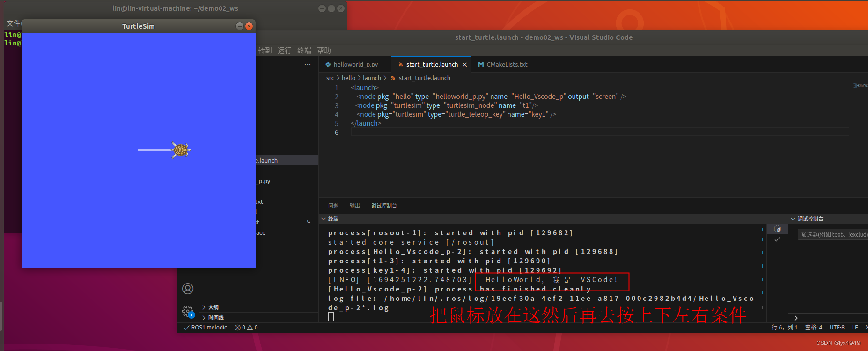
Task: Click the TurtleSim window title bar
Action: (138, 26)
